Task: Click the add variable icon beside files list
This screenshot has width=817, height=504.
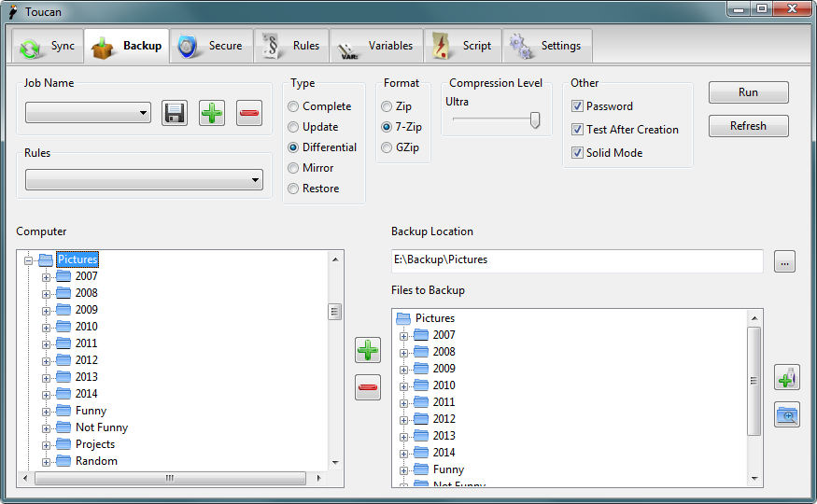Action: [787, 377]
